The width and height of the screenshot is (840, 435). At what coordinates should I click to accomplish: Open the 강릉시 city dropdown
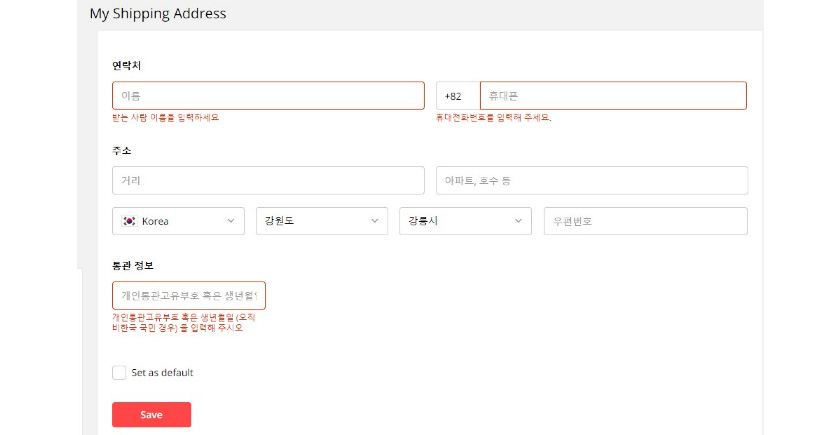tap(465, 221)
